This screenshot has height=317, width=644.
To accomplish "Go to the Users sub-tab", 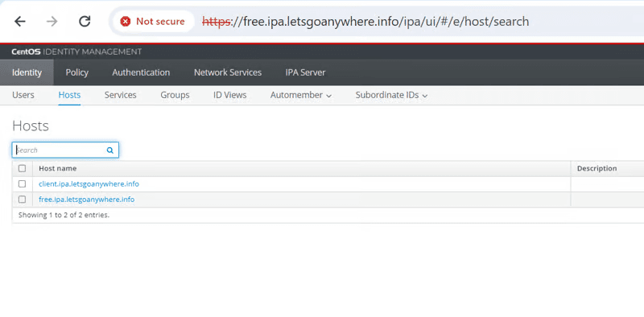I will [x=23, y=95].
